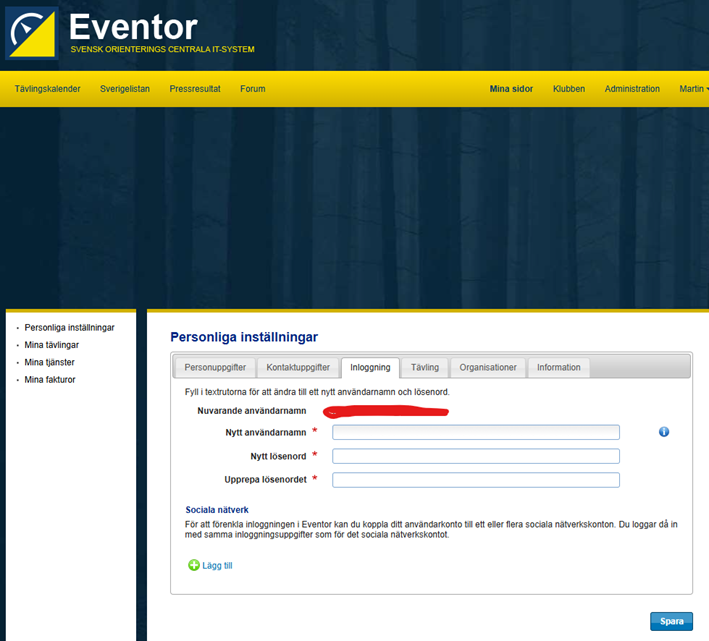The width and height of the screenshot is (709, 641).
Task: Click the Nytt användarnamn text field
Action: [476, 432]
